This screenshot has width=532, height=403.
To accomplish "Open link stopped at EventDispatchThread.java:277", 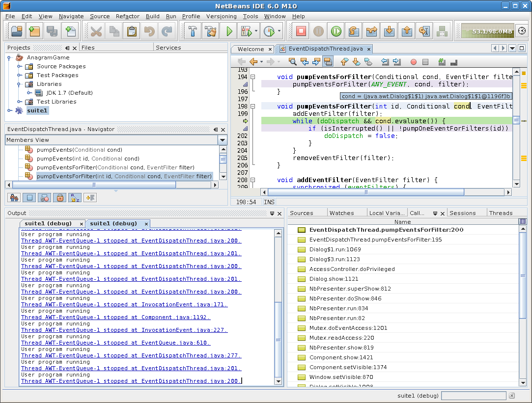I will [131, 356].
